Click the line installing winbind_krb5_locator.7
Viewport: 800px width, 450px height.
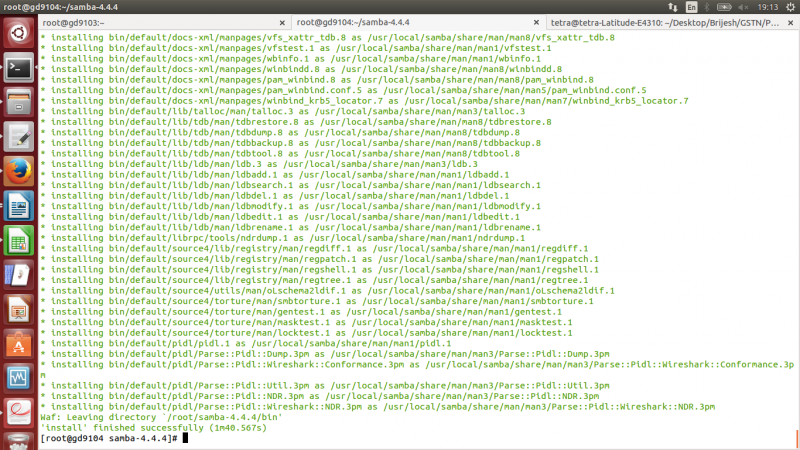(x=364, y=101)
